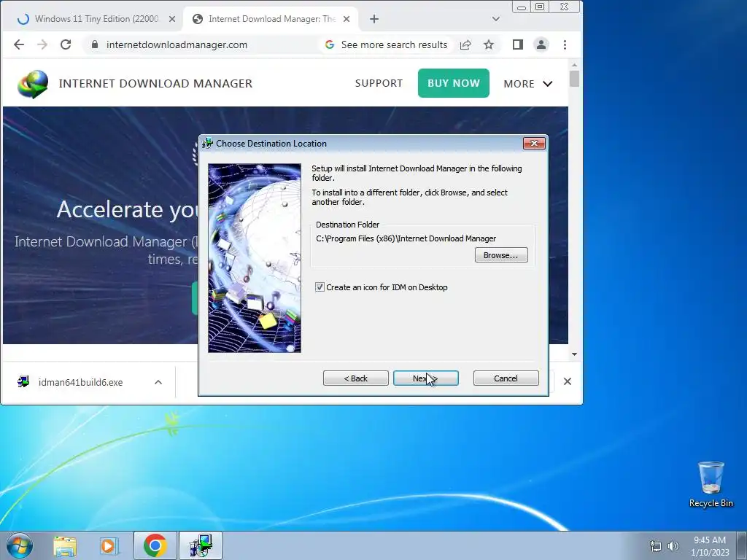The image size is (747, 560).
Task: Click the Show desktop button at taskbar end
Action: click(x=742, y=545)
